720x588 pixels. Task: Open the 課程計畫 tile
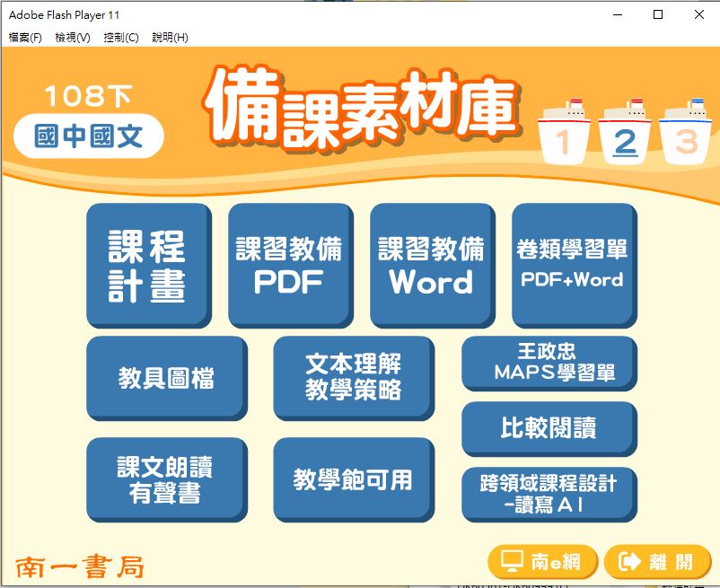coord(148,264)
